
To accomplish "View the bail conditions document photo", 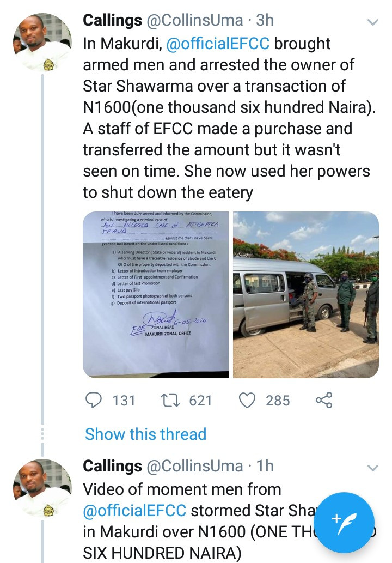I will pos(156,295).
